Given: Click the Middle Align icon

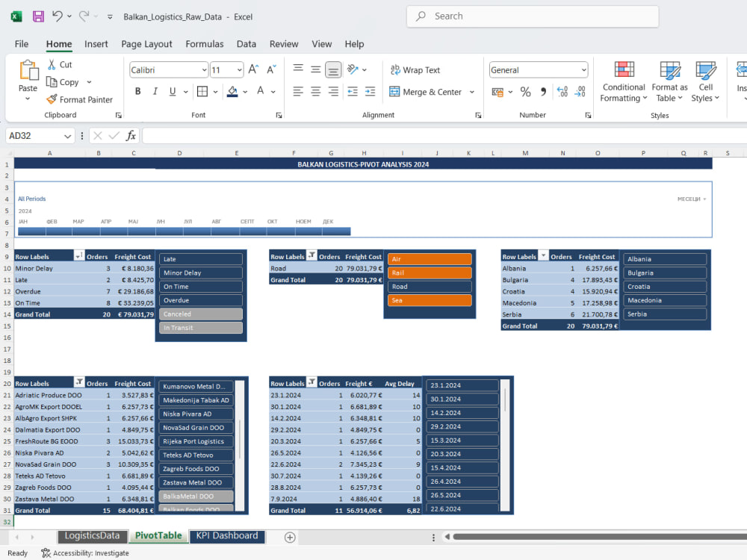Looking at the screenshot, I should (315, 69).
